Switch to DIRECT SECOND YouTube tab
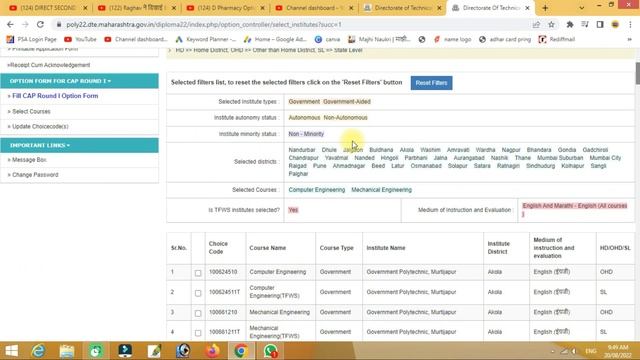This screenshot has height=360, width=640. tap(48, 8)
